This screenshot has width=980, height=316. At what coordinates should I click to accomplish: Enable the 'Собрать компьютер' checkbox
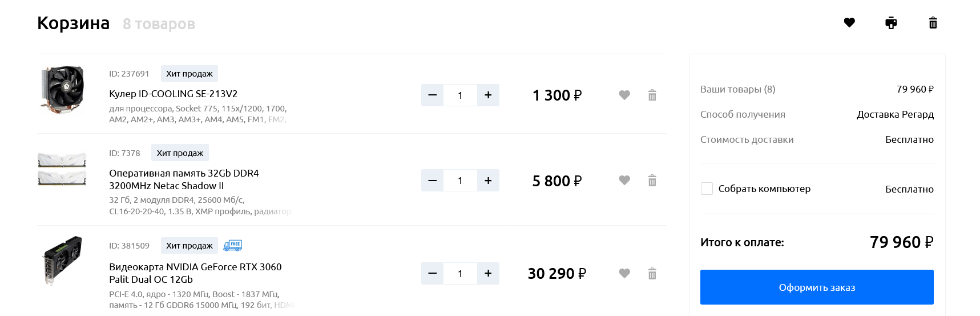707,189
